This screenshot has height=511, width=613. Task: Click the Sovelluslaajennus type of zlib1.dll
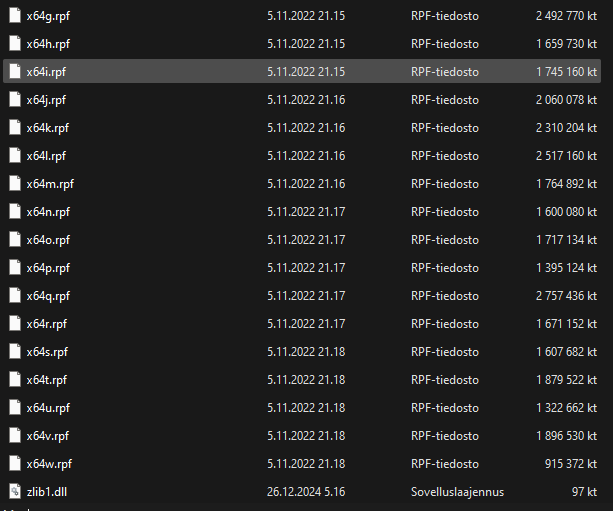[456, 491]
